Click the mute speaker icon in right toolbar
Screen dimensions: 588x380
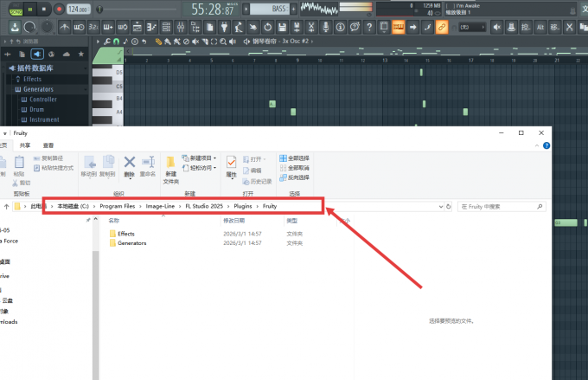[x=497, y=27]
